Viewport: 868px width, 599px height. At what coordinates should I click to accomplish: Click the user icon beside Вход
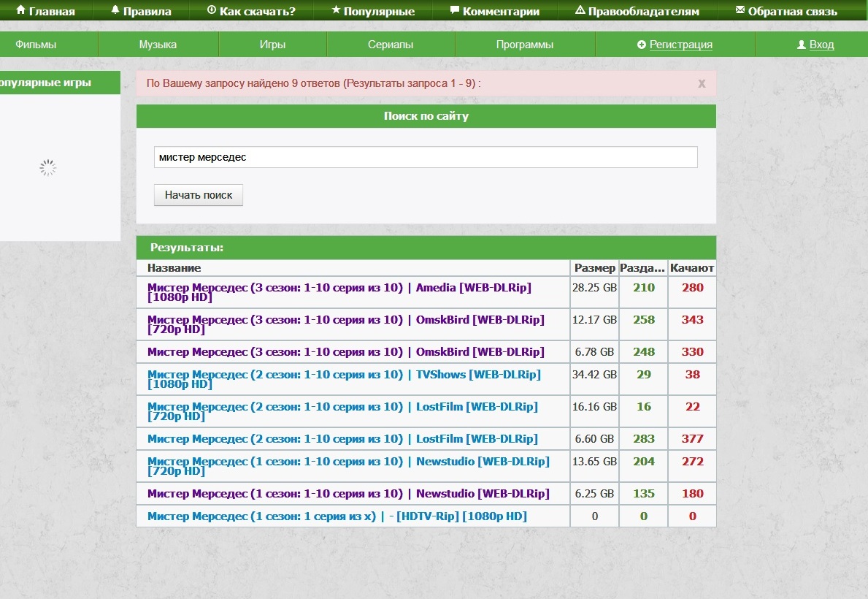coord(802,45)
